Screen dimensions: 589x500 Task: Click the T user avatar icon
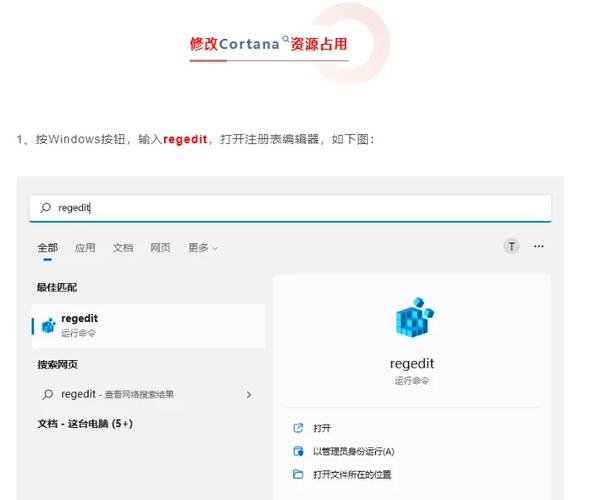tap(511, 247)
